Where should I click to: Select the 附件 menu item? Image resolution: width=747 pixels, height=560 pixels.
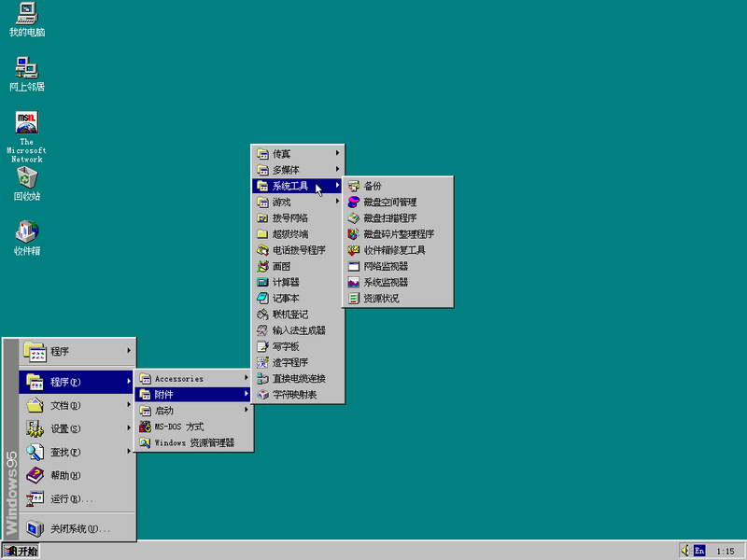coord(193,394)
